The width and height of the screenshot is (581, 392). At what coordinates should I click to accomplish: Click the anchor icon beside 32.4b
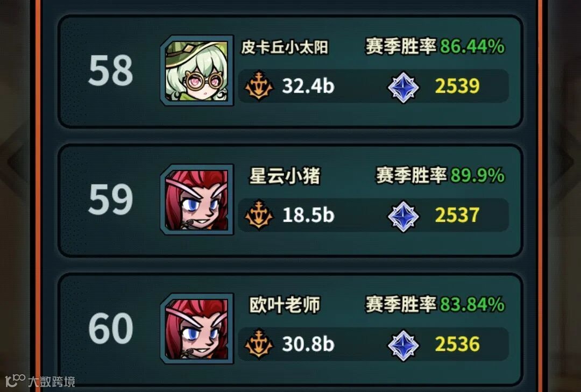pyautogui.click(x=259, y=86)
